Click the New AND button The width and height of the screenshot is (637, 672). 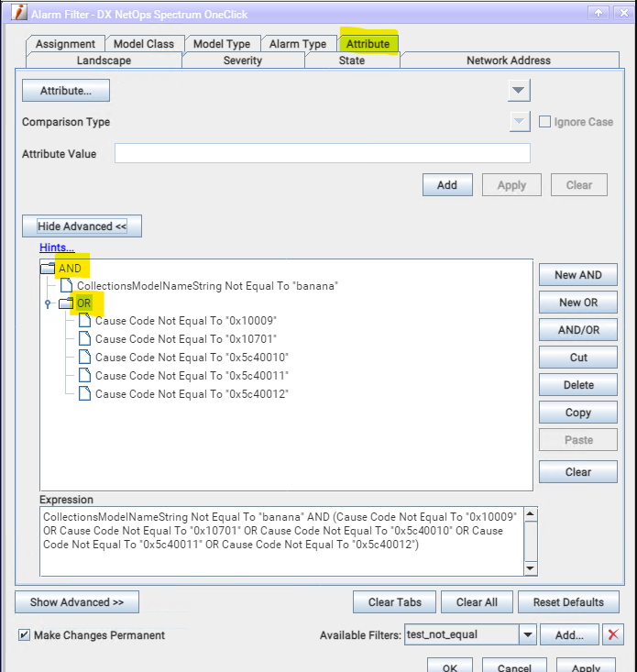[578, 275]
